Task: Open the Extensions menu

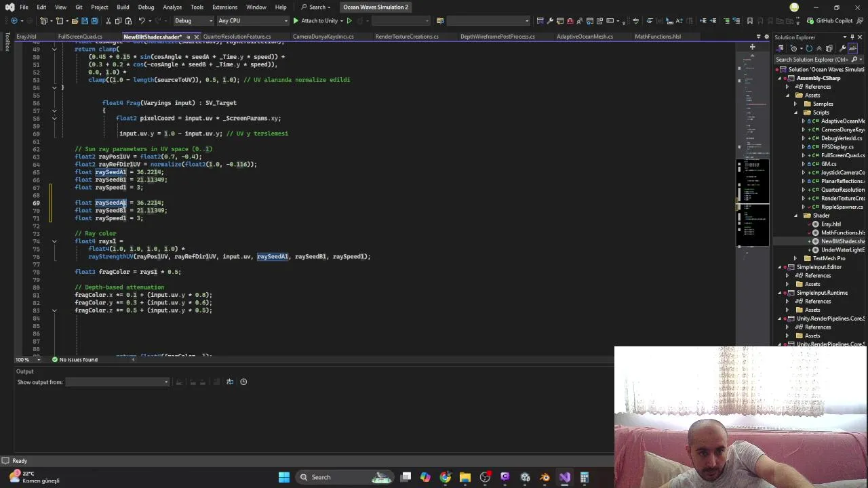Action: click(x=224, y=7)
